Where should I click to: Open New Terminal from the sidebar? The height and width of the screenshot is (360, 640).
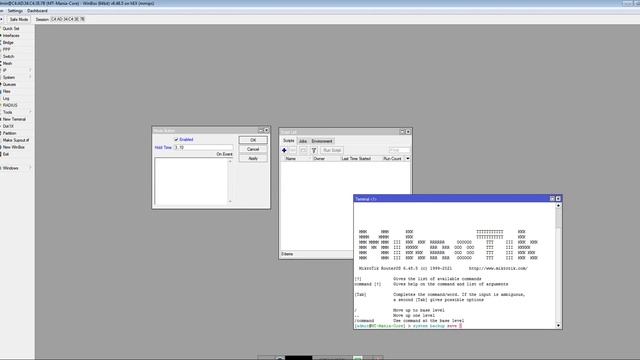click(x=14, y=119)
